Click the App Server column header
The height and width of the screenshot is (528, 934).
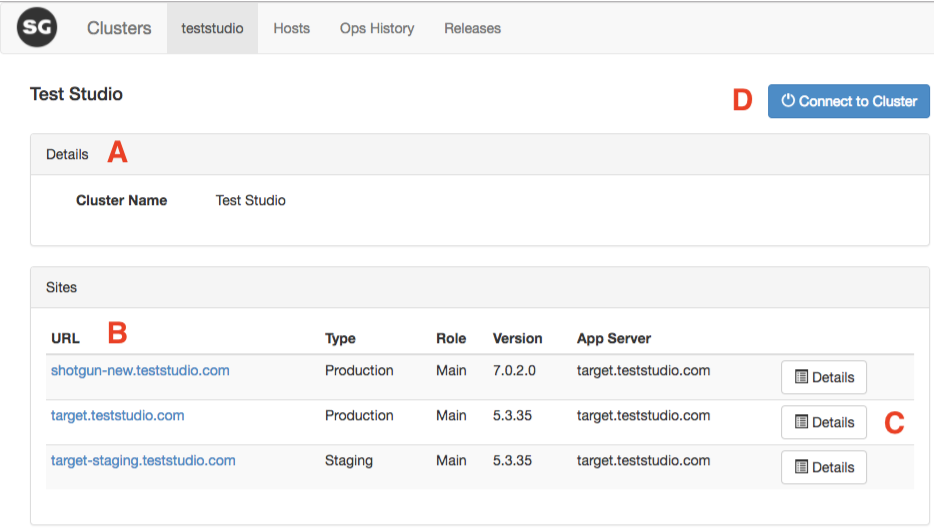(614, 339)
